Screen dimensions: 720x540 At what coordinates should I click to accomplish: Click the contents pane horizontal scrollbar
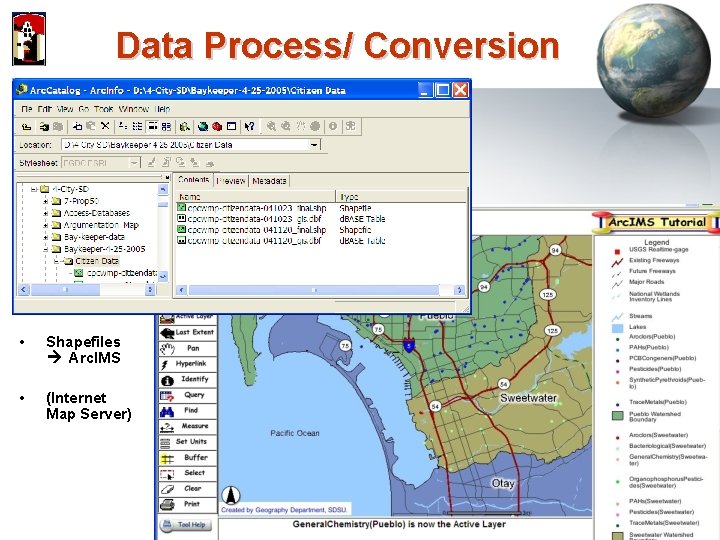coord(314,290)
